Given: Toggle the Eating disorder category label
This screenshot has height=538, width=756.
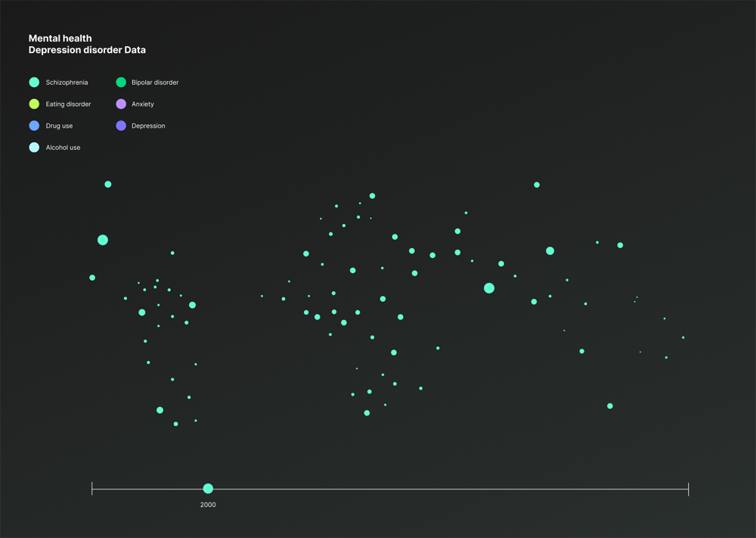Looking at the screenshot, I should point(68,104).
